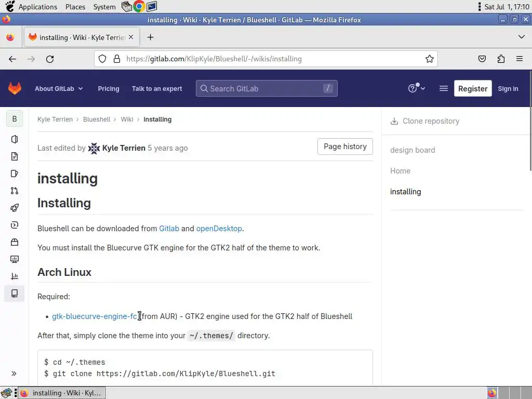Expand About GitLab dropdown
This screenshot has width=532, height=399.
tap(59, 88)
